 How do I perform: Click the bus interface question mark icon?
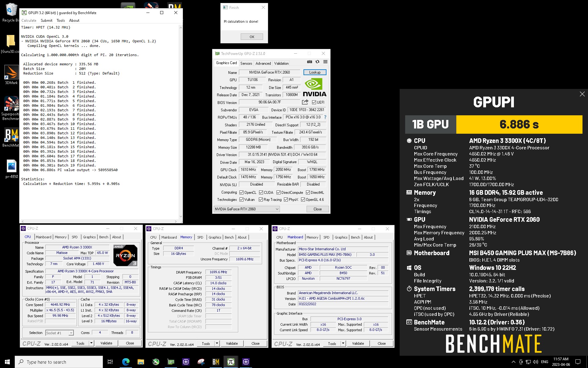[325, 117]
